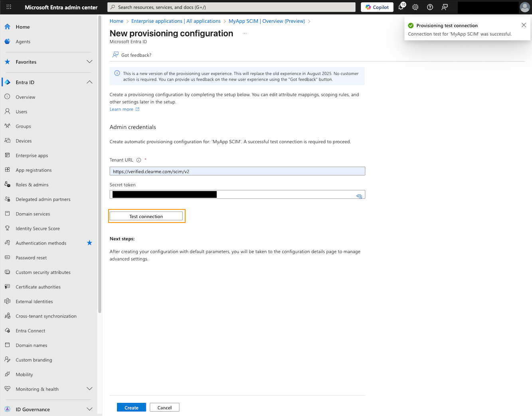Unpin Authentication methods favorite star
532x416 pixels.
pos(89,243)
